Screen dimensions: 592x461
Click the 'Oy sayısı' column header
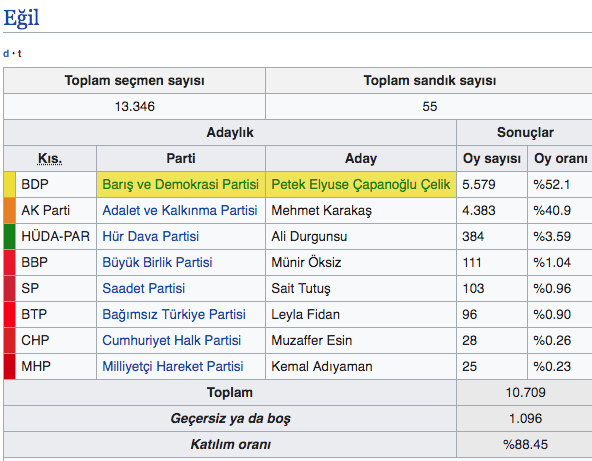click(492, 159)
